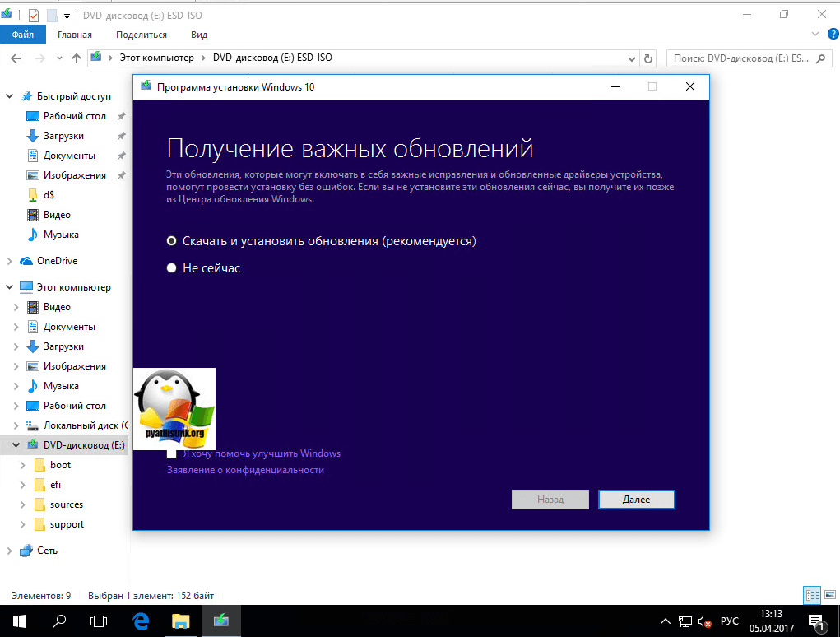Select the 'sources' folder in tree
The width and height of the screenshot is (840, 637).
coord(66,504)
